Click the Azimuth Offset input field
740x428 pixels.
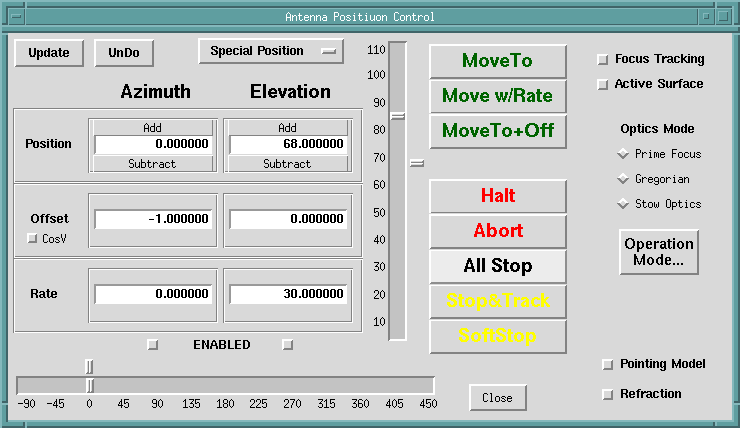coord(153,219)
